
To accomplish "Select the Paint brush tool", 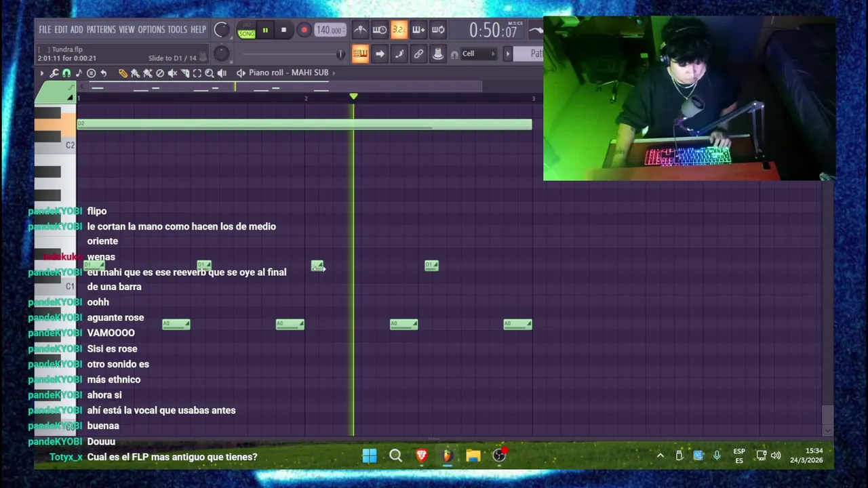I will click(135, 73).
